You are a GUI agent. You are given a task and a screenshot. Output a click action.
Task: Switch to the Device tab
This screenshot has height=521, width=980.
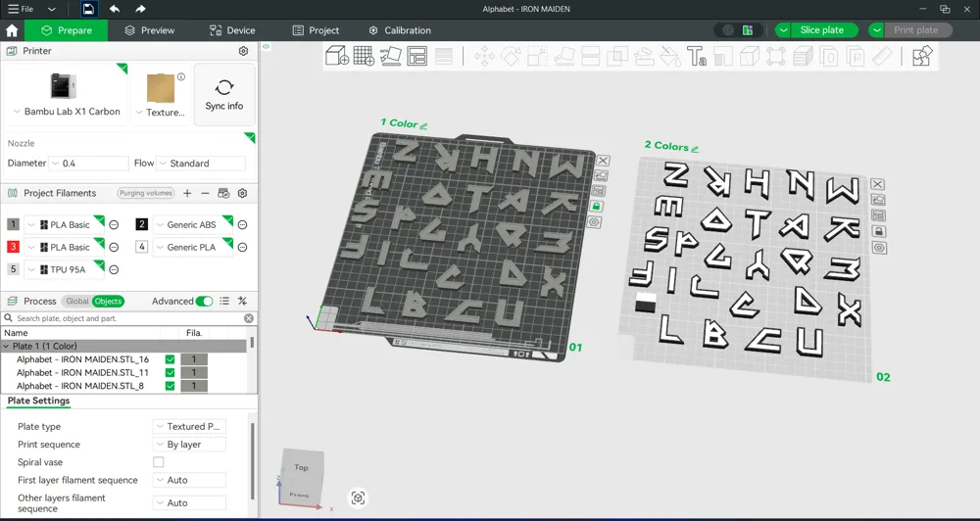point(232,30)
